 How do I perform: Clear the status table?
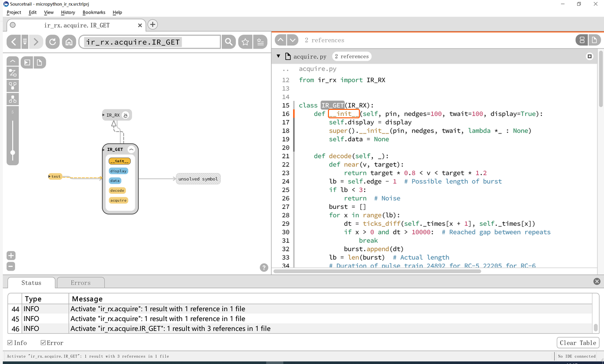578,343
